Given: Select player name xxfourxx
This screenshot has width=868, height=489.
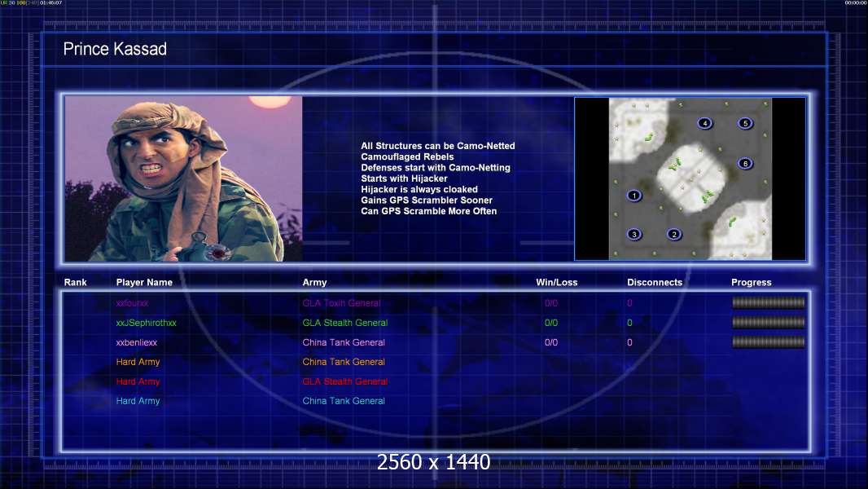Looking at the screenshot, I should 132,303.
